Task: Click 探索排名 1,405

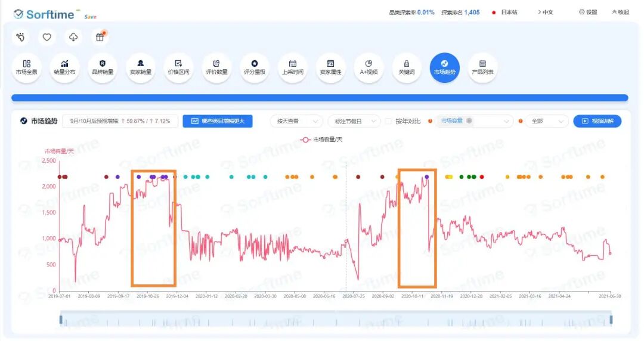Action: pos(460,13)
